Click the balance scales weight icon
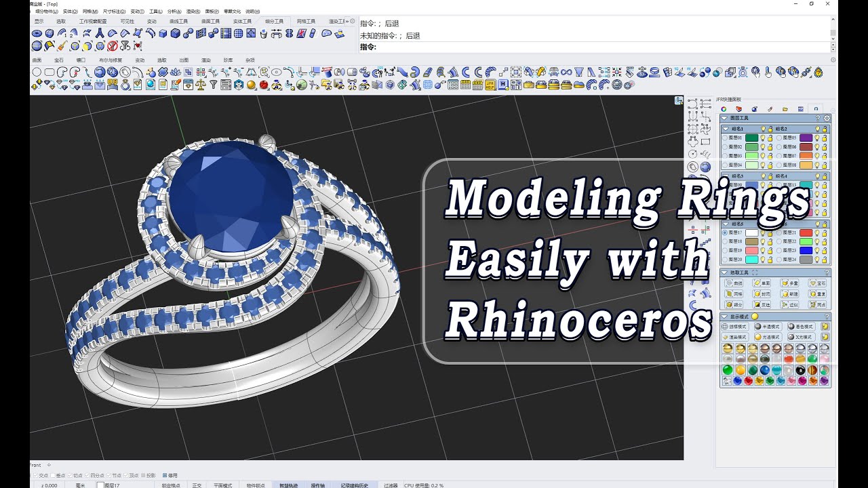868x488 pixels. coord(200,84)
